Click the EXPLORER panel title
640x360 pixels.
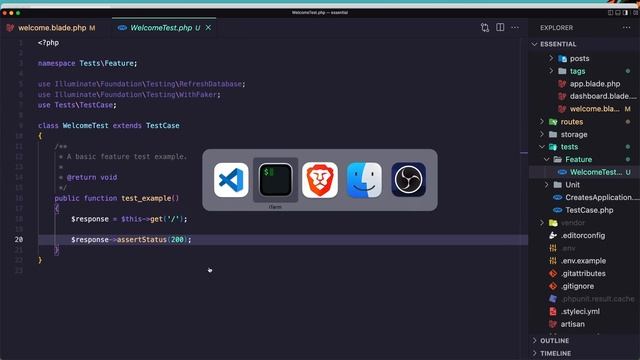tap(556, 28)
